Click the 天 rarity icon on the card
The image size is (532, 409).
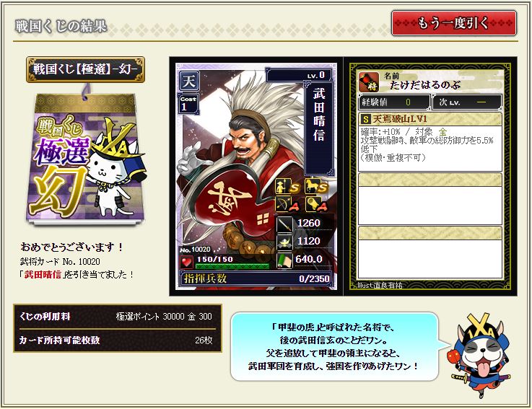pyautogui.click(x=188, y=81)
